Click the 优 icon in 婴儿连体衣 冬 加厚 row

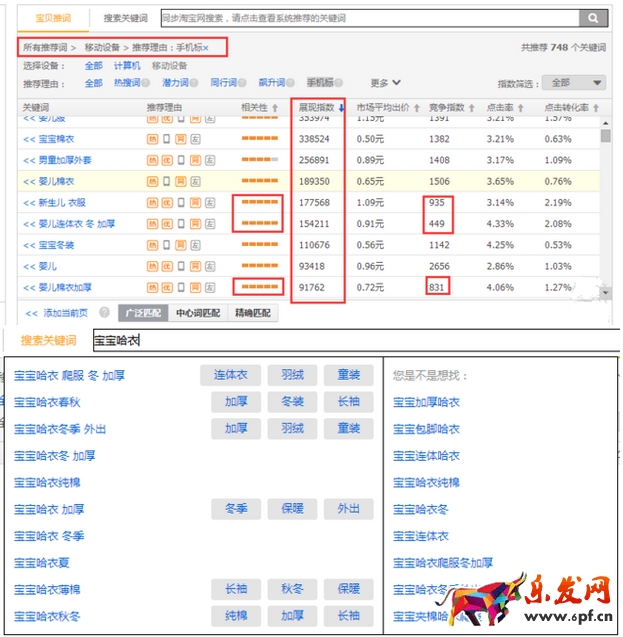167,223
